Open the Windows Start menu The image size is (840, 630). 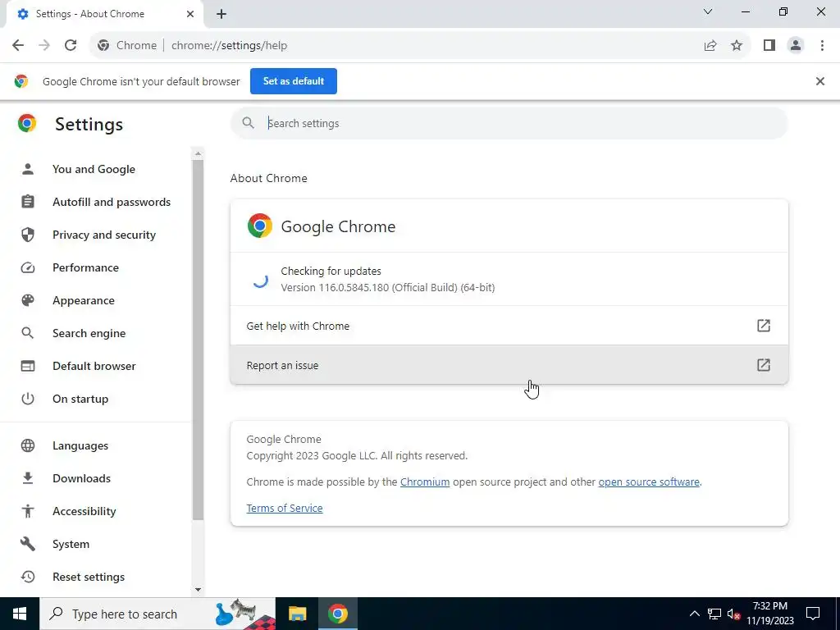click(x=20, y=614)
